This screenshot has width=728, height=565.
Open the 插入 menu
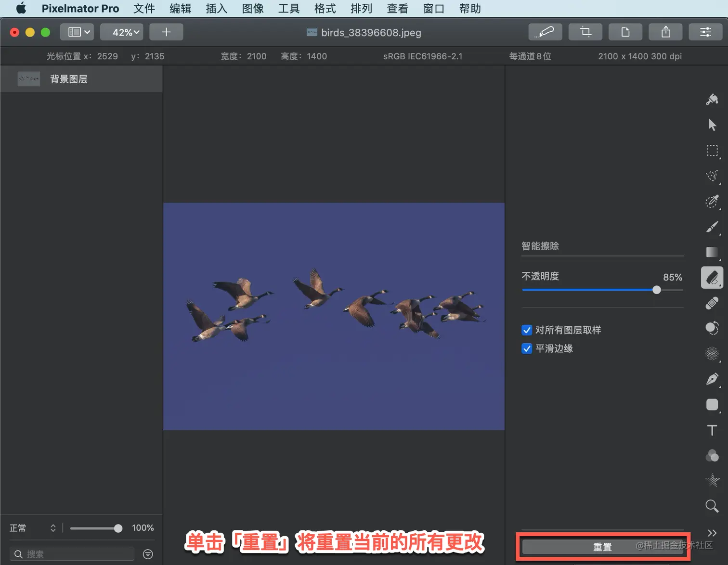217,9
